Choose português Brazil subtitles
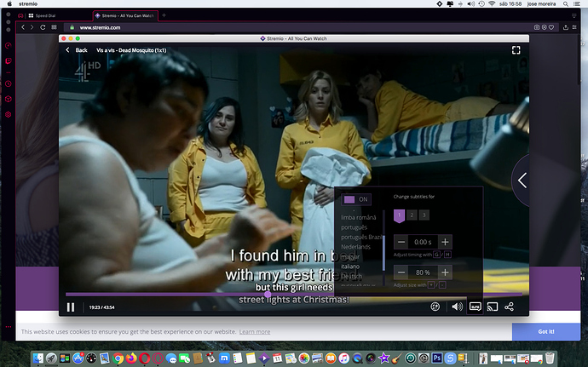The width and height of the screenshot is (588, 367). pyautogui.click(x=361, y=237)
